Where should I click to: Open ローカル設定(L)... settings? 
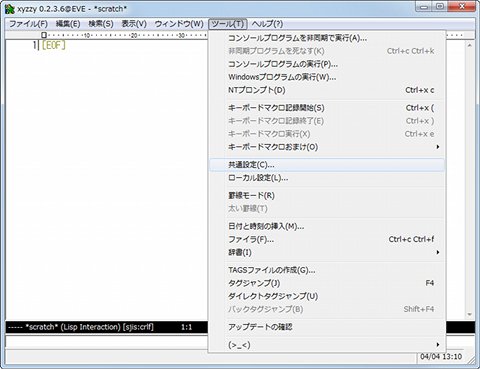[x=327, y=178]
